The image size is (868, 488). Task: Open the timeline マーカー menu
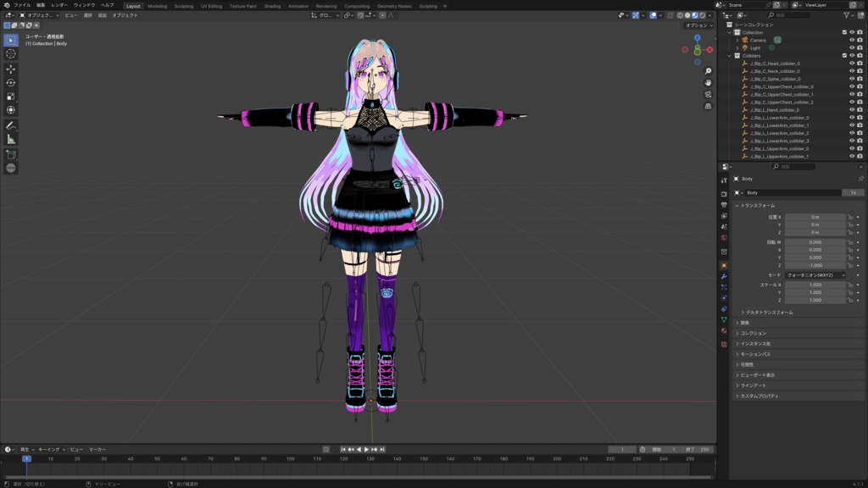97,450
